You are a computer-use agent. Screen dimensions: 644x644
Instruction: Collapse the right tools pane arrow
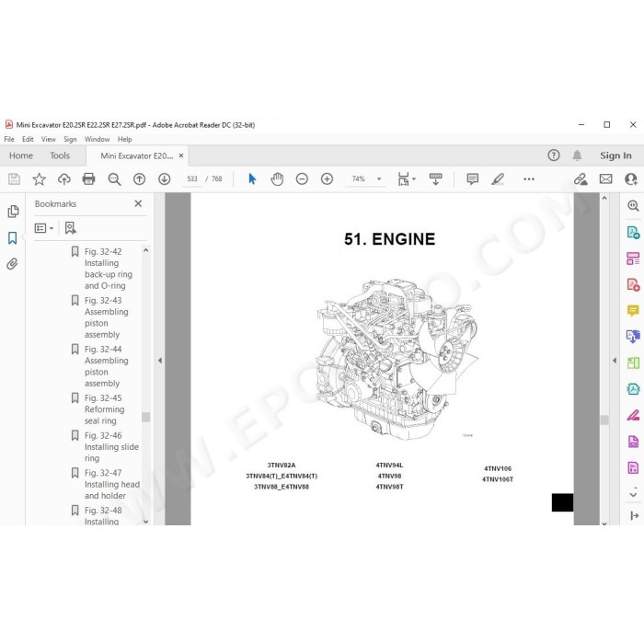[x=615, y=361]
